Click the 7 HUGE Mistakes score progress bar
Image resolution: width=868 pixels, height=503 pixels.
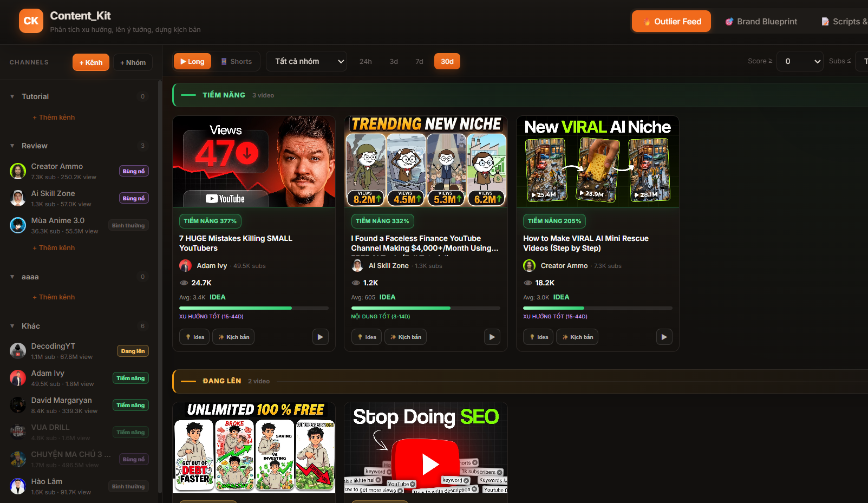[254, 308]
